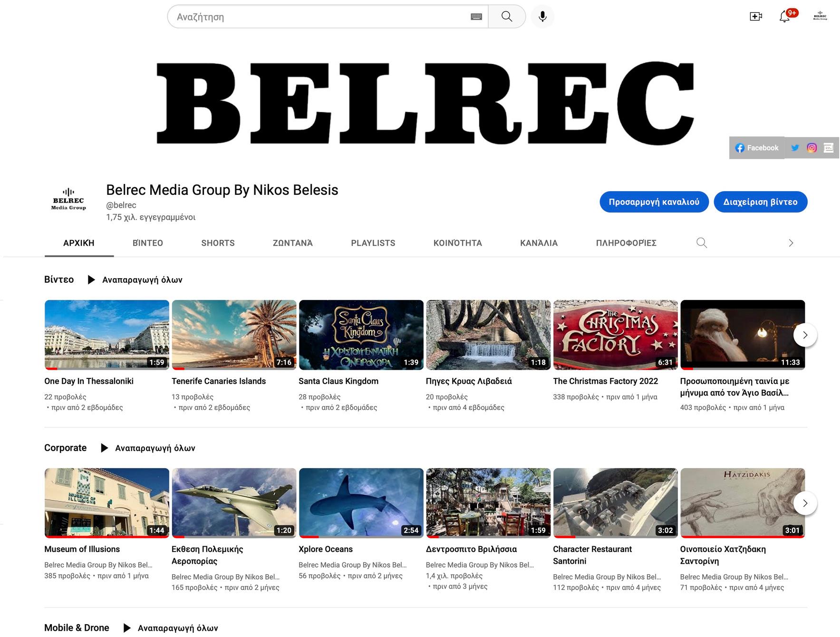Click the title Tenerife Canaries Islands
The width and height of the screenshot is (840, 637).
(x=219, y=381)
